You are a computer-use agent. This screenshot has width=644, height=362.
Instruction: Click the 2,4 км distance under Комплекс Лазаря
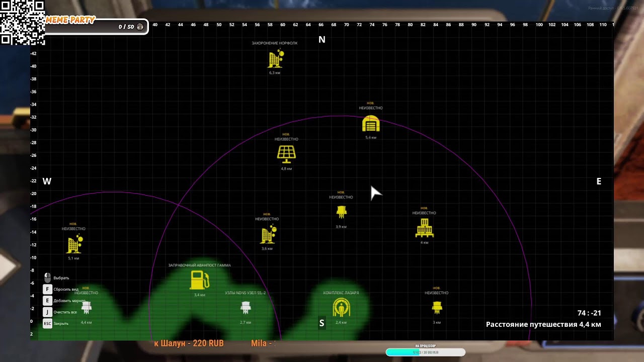(341, 322)
